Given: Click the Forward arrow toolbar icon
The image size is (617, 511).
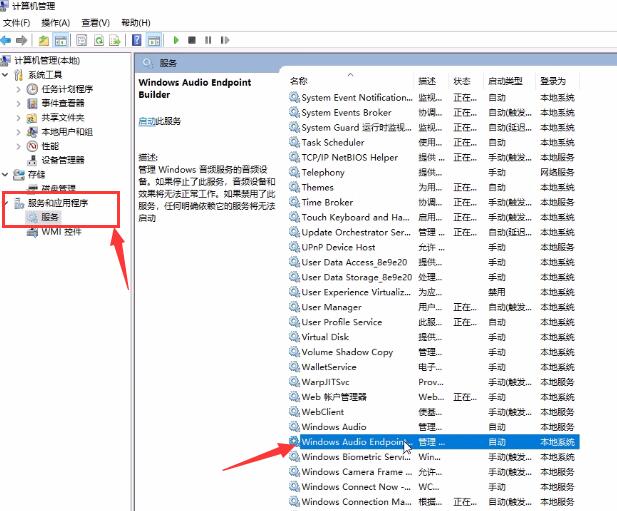Looking at the screenshot, I should 21,40.
